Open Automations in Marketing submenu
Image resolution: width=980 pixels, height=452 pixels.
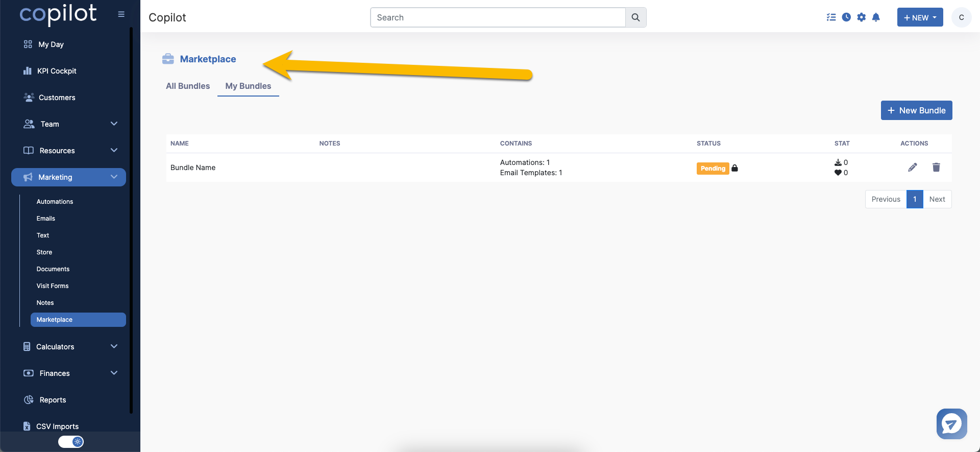click(x=55, y=202)
